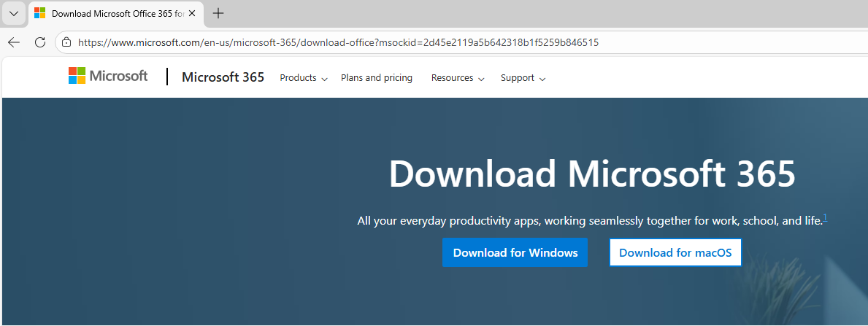Click the everyday productivity apps tagline
The width and height of the screenshot is (868, 326).
pos(590,221)
